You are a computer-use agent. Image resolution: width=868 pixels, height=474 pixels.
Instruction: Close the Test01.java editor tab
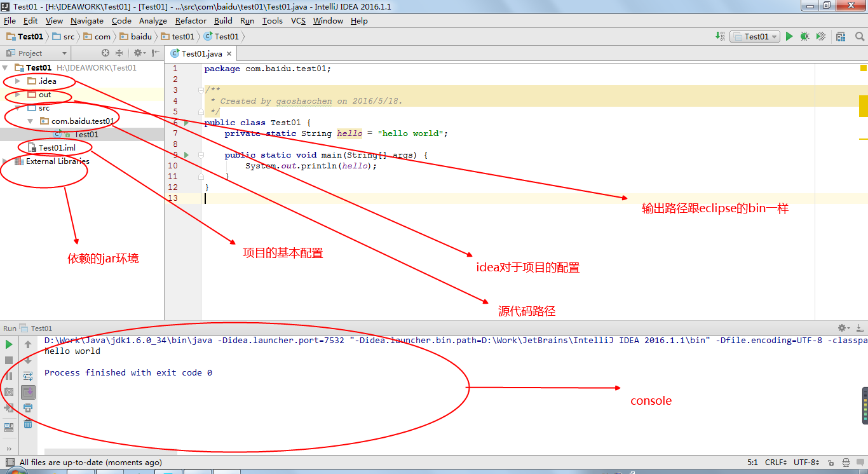coord(230,54)
